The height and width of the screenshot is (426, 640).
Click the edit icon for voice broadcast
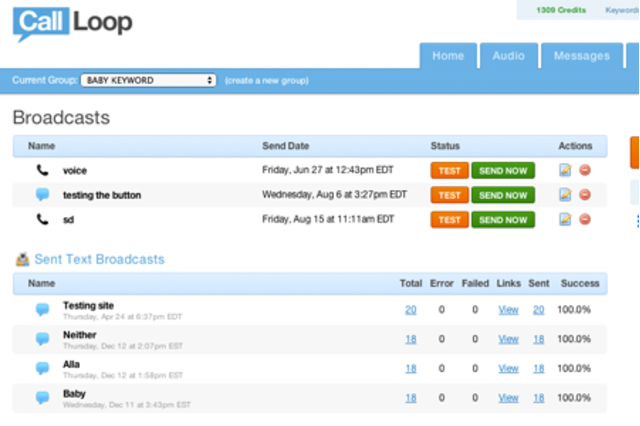coord(565,170)
